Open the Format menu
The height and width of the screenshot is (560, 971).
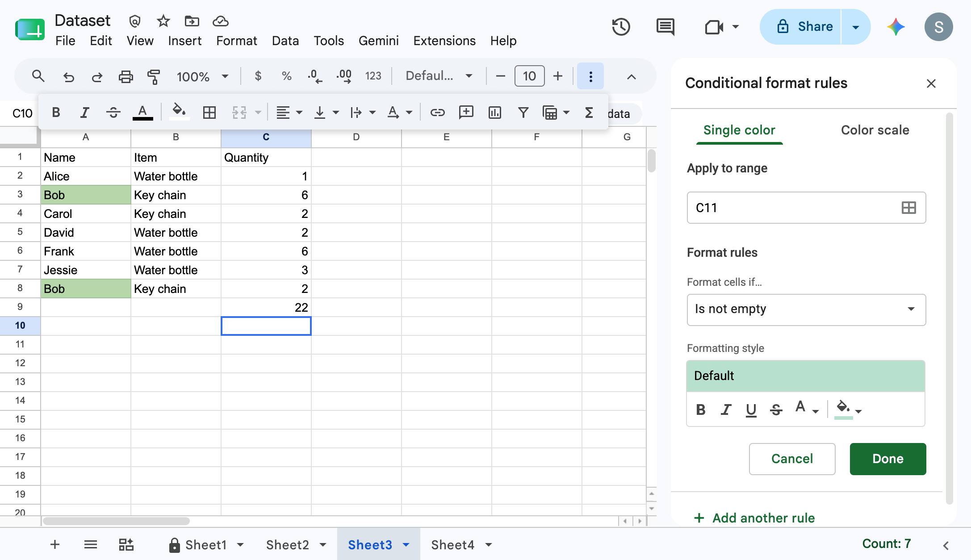click(x=237, y=41)
